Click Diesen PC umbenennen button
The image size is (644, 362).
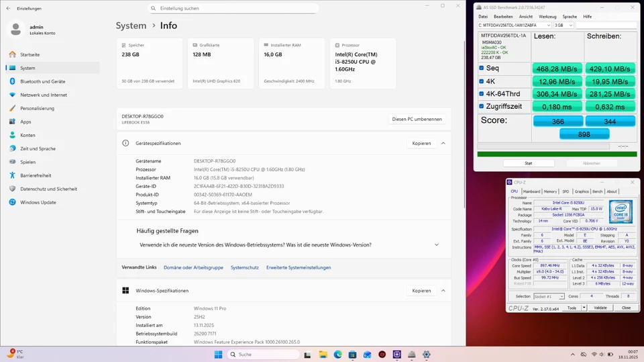click(x=417, y=120)
